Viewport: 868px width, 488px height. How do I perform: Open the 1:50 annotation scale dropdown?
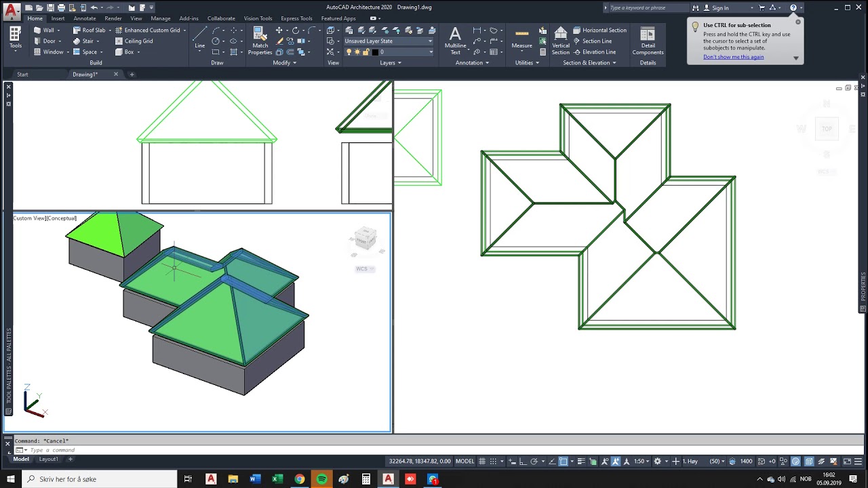642,462
